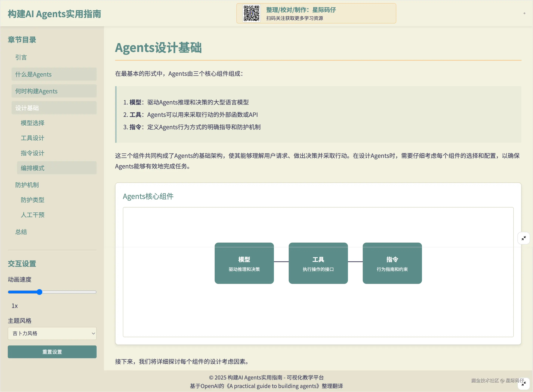Click the 工具 node in the diagram
Image resolution: width=533 pixels, height=392 pixels.
coord(318,263)
